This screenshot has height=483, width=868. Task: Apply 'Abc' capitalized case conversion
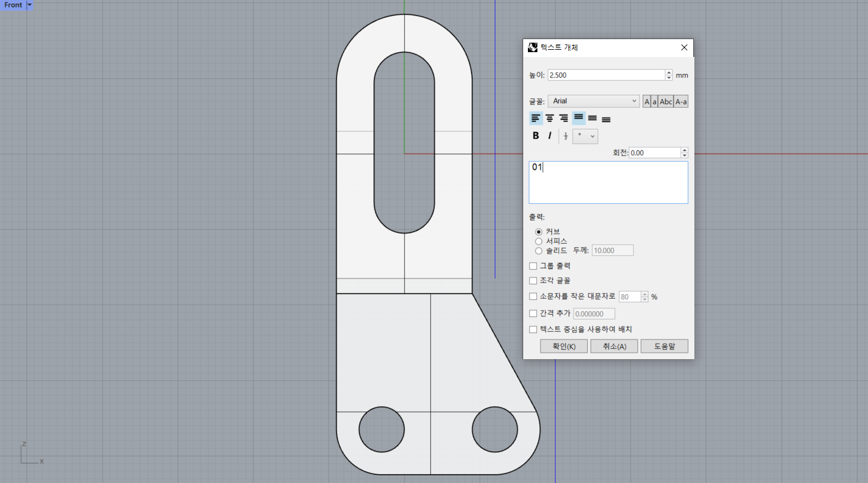[666, 101]
